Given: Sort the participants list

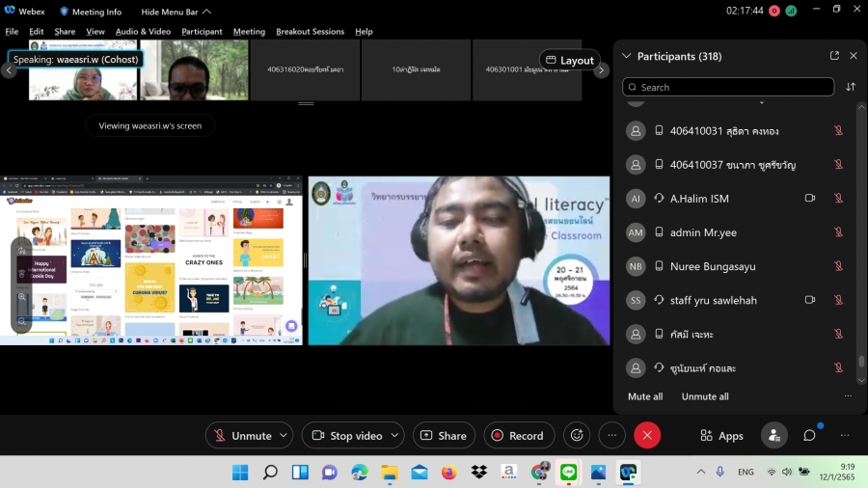Looking at the screenshot, I should tap(851, 87).
